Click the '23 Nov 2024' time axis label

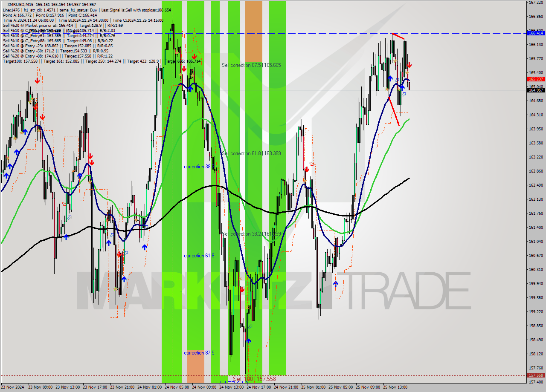click(13, 387)
